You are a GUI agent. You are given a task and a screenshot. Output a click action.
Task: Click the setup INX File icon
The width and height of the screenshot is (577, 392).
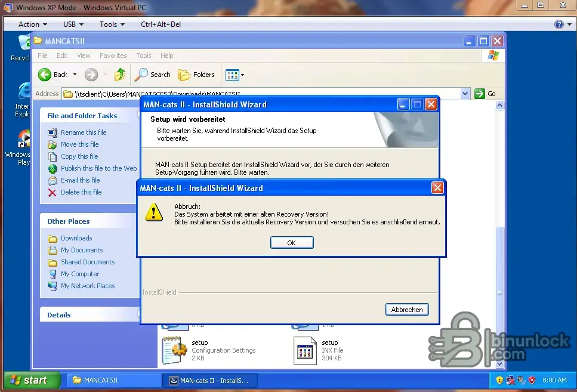click(x=305, y=350)
